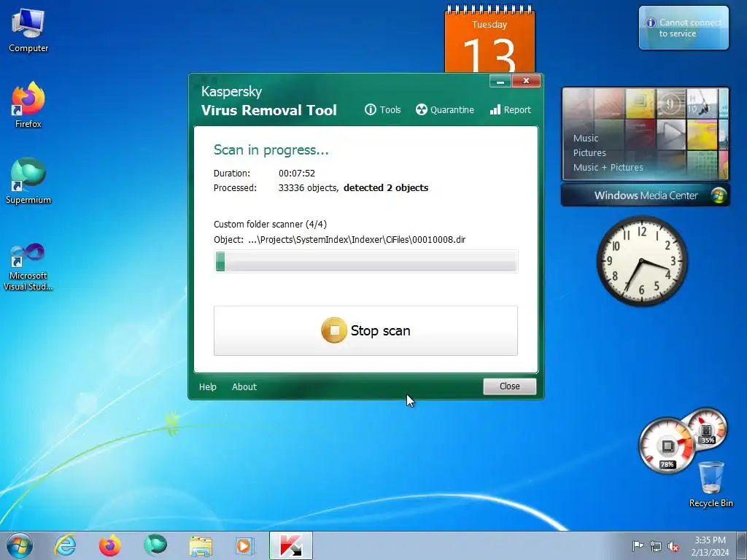747x560 pixels.
Task: Click the duration value 00:07:52
Action: (297, 174)
